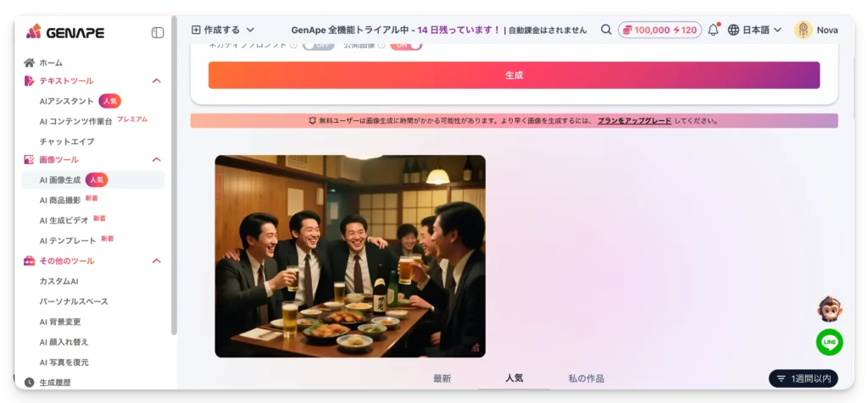Click the 生成履歴 clock icon
Screen dimensions: 868x403
tap(30, 382)
